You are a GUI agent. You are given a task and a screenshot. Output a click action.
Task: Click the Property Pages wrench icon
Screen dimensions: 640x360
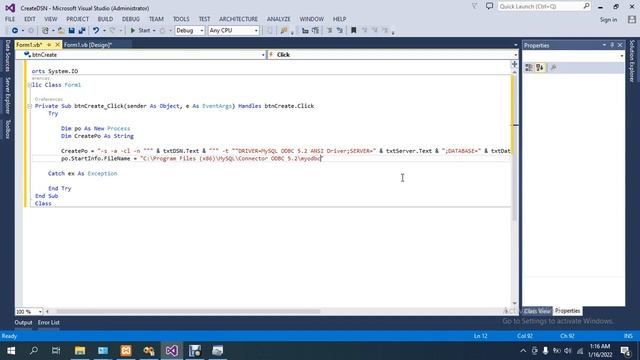click(x=554, y=68)
